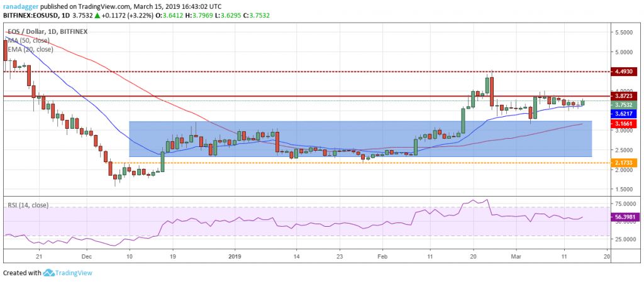
Task: Click the Dec label on time axis
Action: (87, 256)
